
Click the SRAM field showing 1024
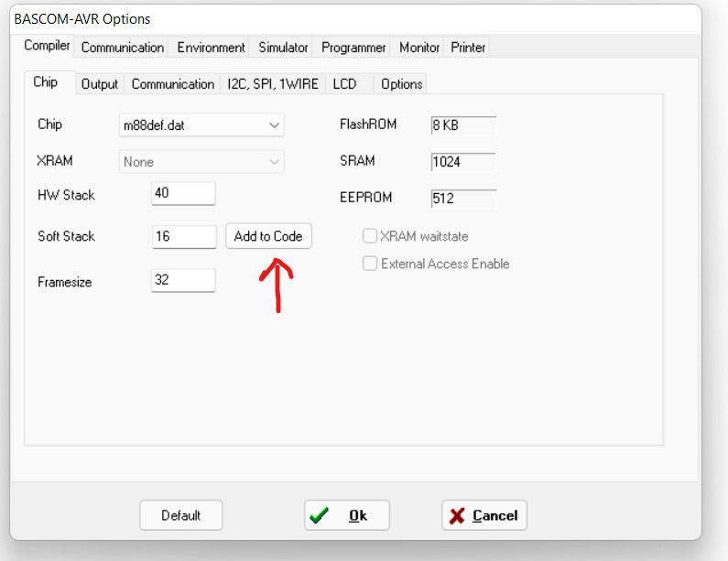[x=463, y=162]
